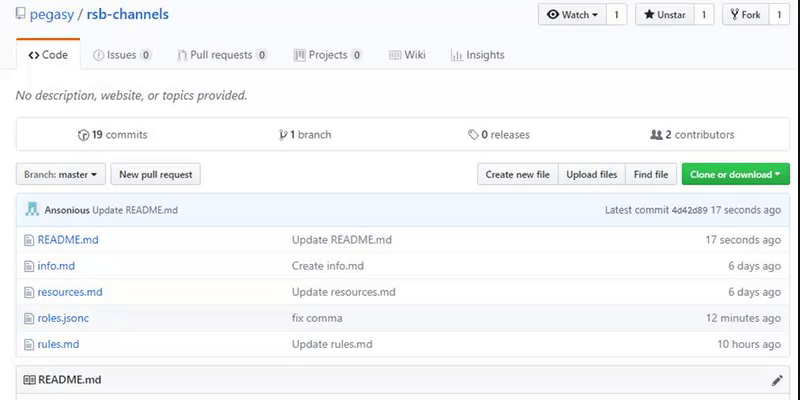
Task: Click the Wiki tab book icon
Action: tap(395, 55)
